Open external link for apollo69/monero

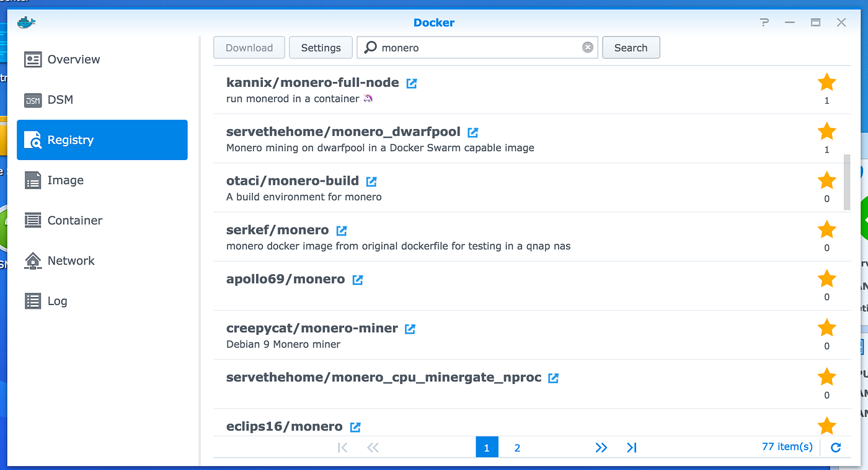pos(358,280)
